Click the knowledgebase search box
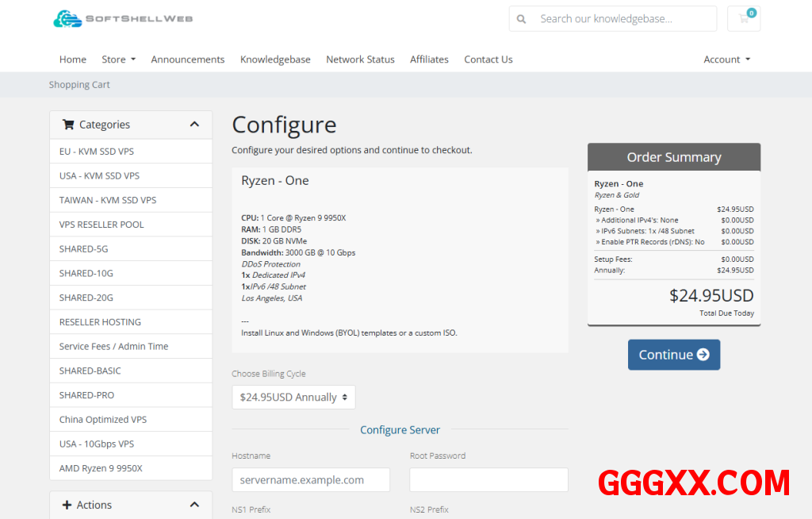 pyautogui.click(x=622, y=19)
